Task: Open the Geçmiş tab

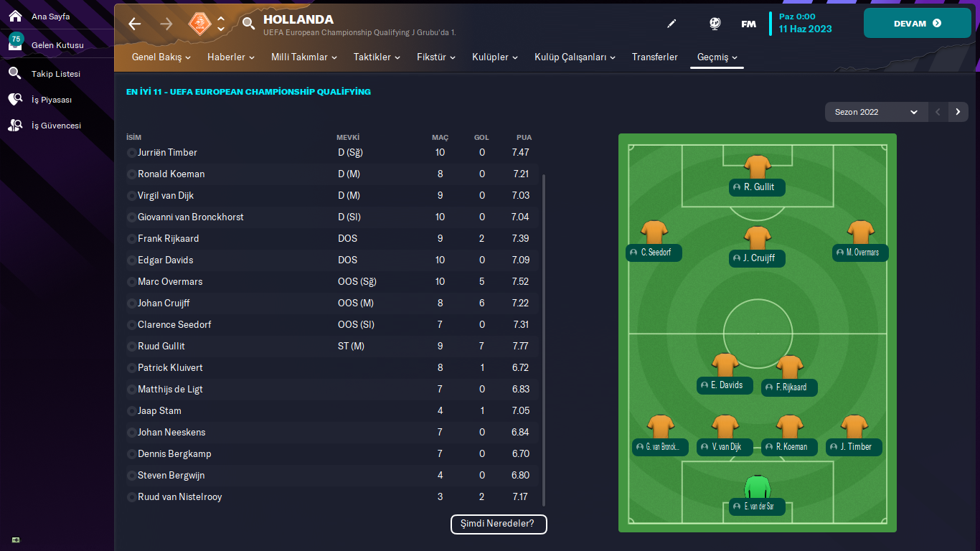Action: (x=717, y=57)
